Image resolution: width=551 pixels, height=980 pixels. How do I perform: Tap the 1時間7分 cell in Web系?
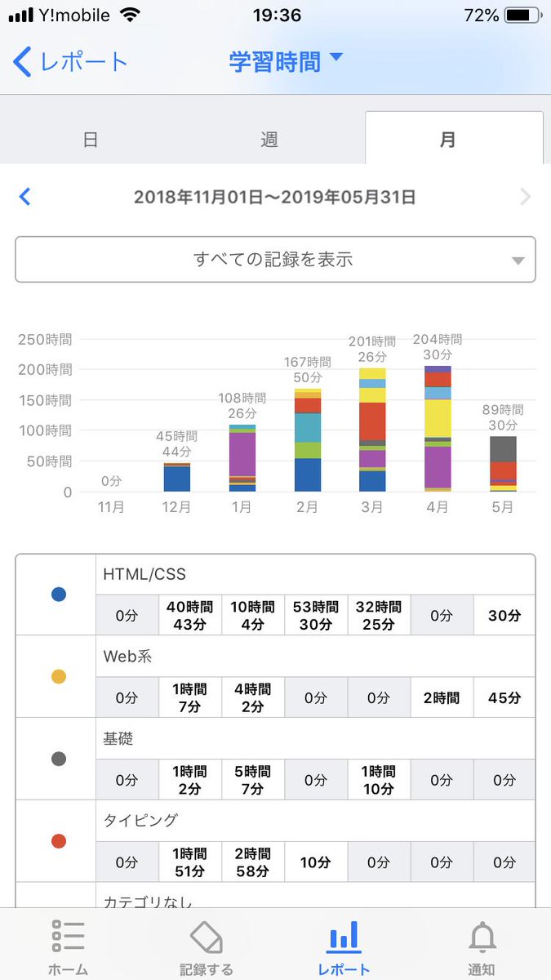point(190,697)
